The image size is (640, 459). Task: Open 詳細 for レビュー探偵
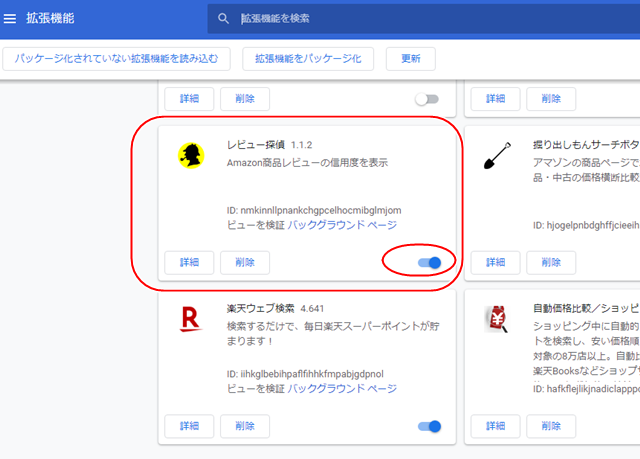click(189, 262)
